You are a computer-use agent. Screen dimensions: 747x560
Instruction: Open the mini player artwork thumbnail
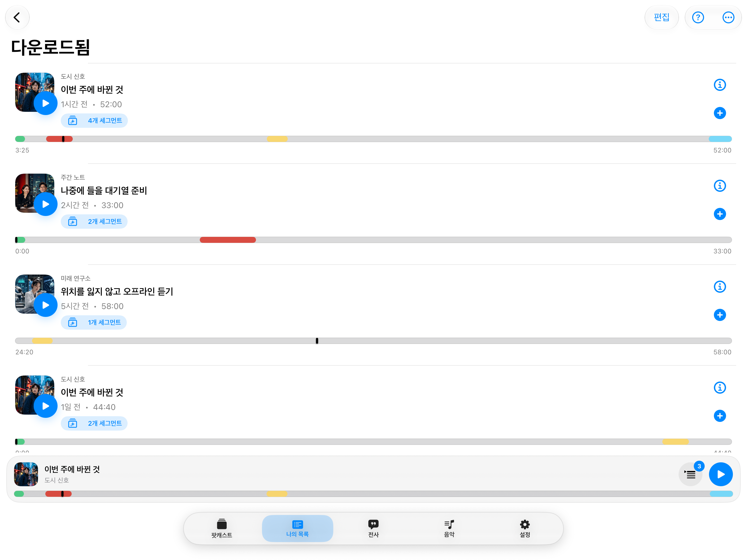tap(26, 474)
